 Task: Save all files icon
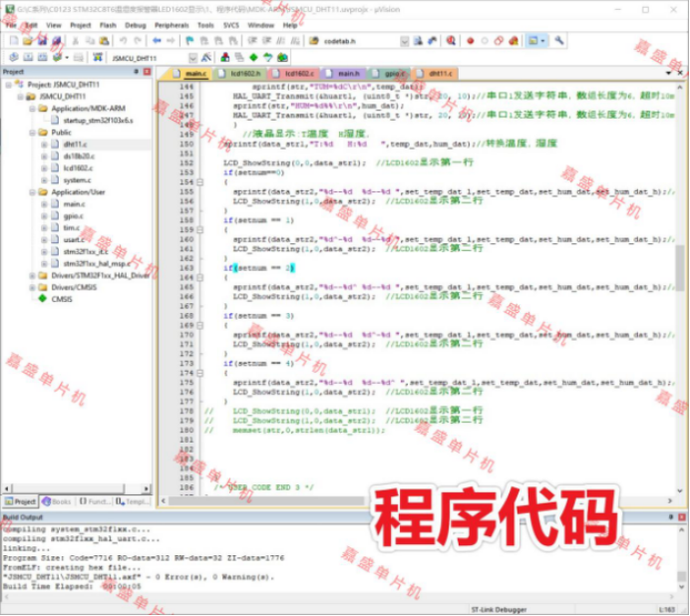57,41
